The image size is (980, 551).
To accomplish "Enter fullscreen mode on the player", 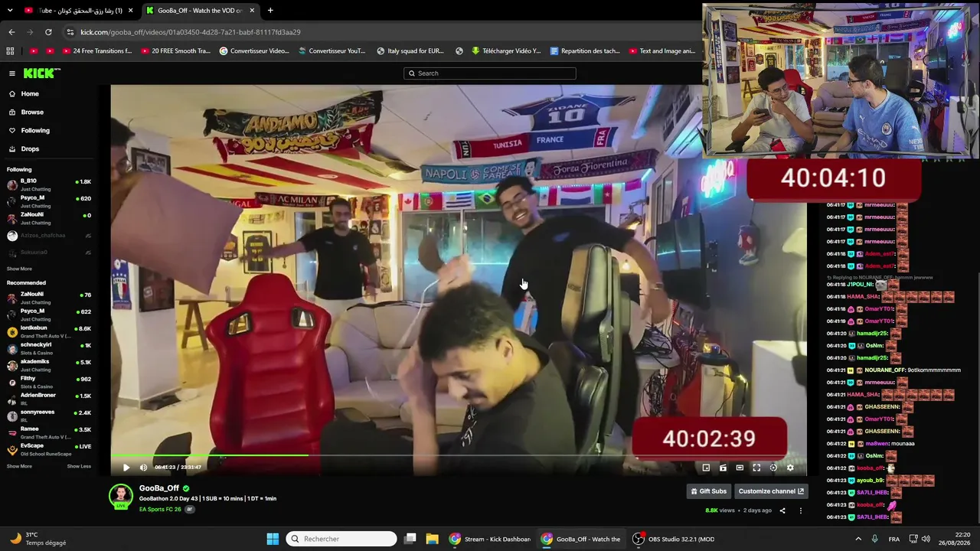I will [x=756, y=468].
